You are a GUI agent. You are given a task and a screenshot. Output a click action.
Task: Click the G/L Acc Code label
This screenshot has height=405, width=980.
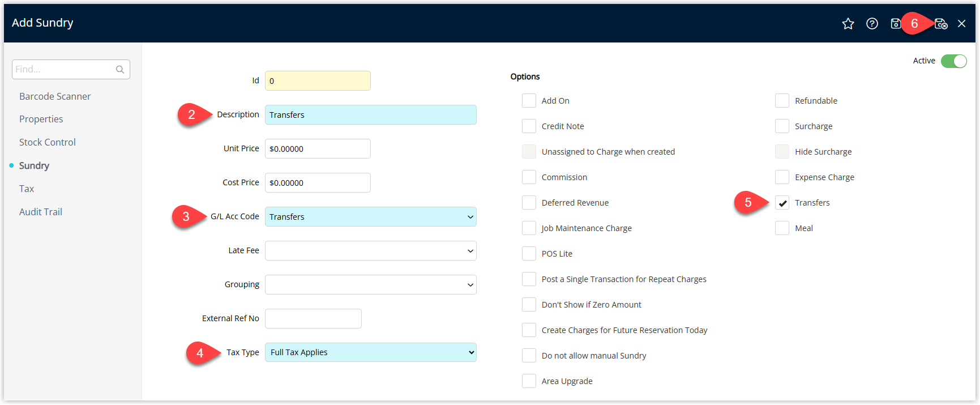[235, 216]
